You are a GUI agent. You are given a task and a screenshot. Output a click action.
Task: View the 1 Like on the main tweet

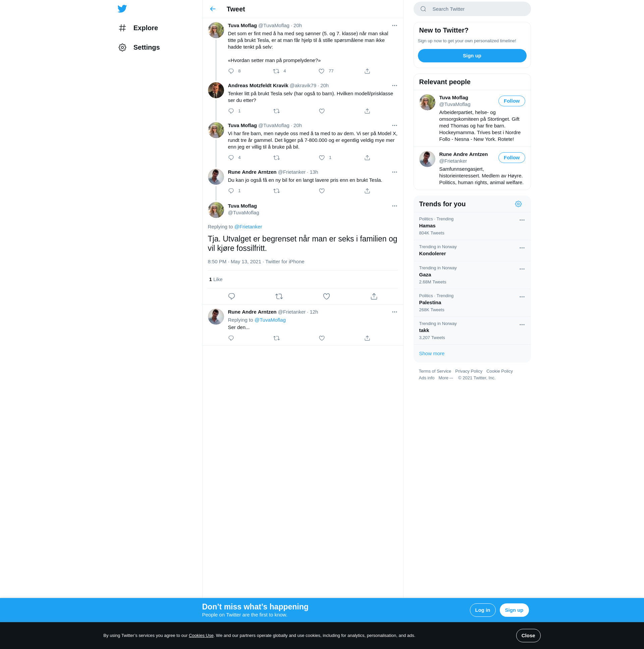coord(216,279)
